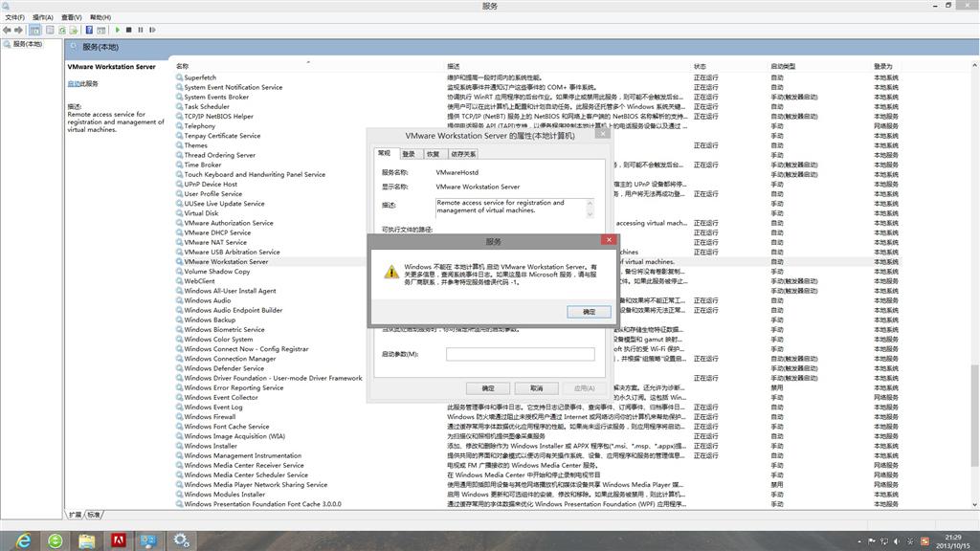
Task: Open Help with the blue question-mark icon
Action: 89,30
